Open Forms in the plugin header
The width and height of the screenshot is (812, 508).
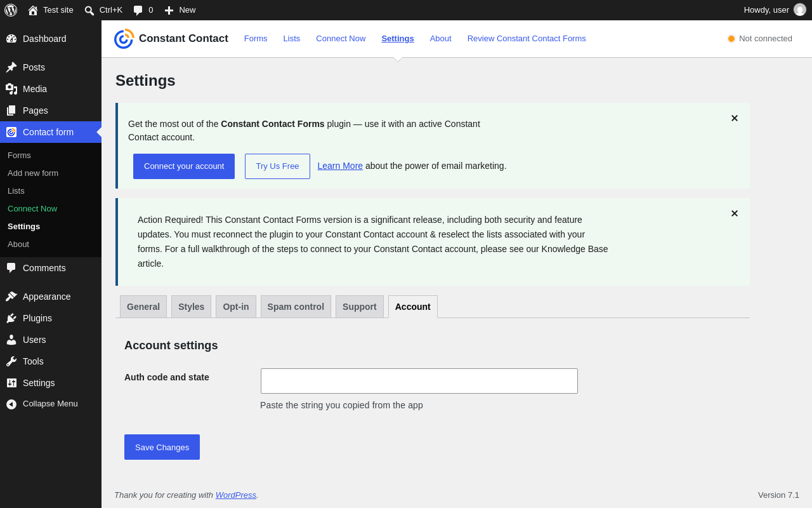point(256,39)
